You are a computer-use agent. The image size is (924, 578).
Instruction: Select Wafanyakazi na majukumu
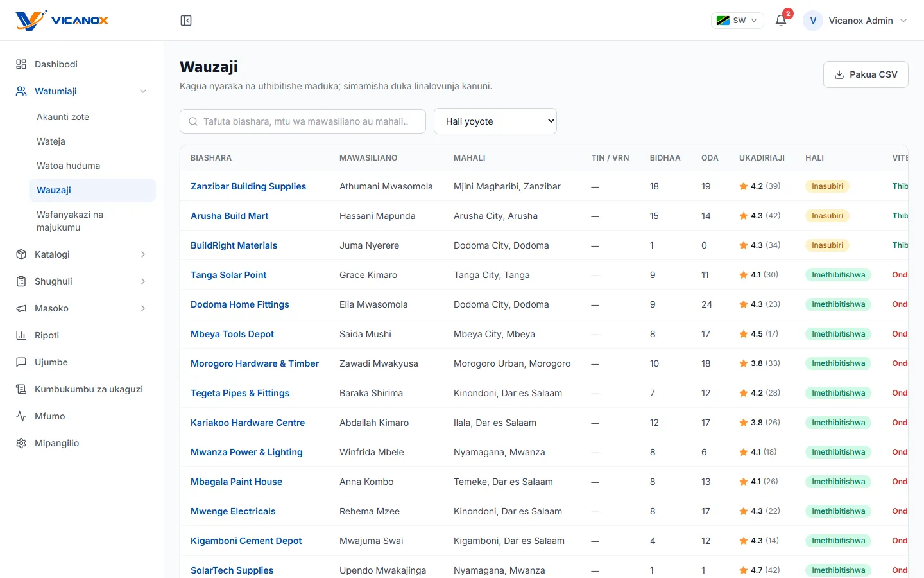92,221
